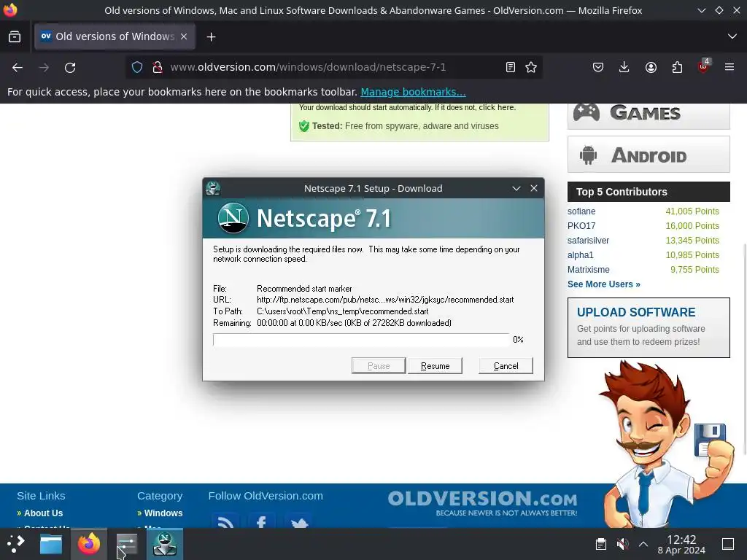Click the uBlock Origin extension icon

coord(703,66)
